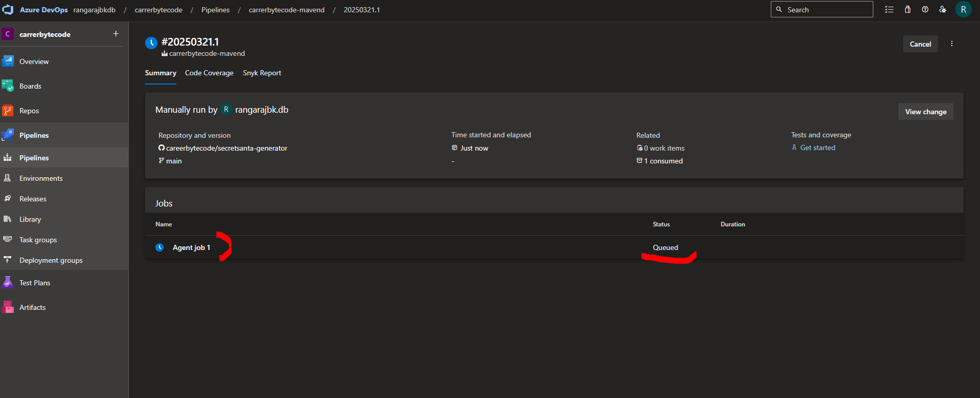Open the User settings icon in the header
The image size is (980, 398).
(943, 9)
